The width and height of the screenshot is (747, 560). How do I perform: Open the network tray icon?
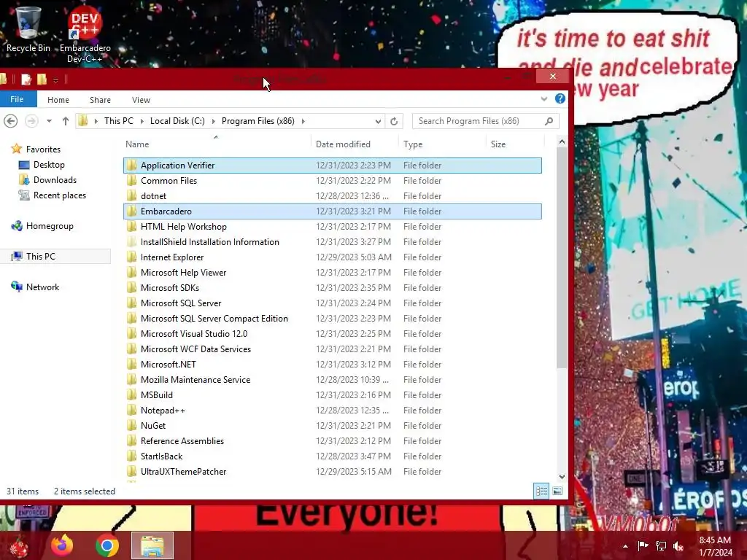click(661, 545)
